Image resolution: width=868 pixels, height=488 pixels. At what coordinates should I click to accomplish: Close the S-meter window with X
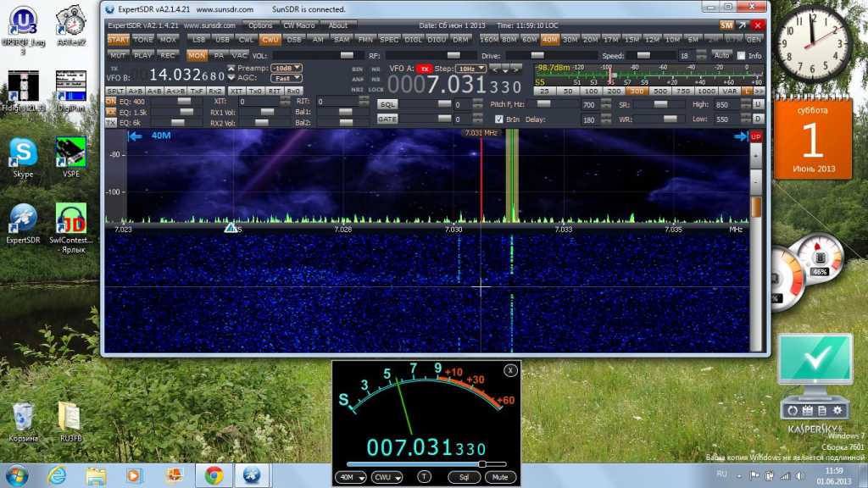tap(510, 370)
